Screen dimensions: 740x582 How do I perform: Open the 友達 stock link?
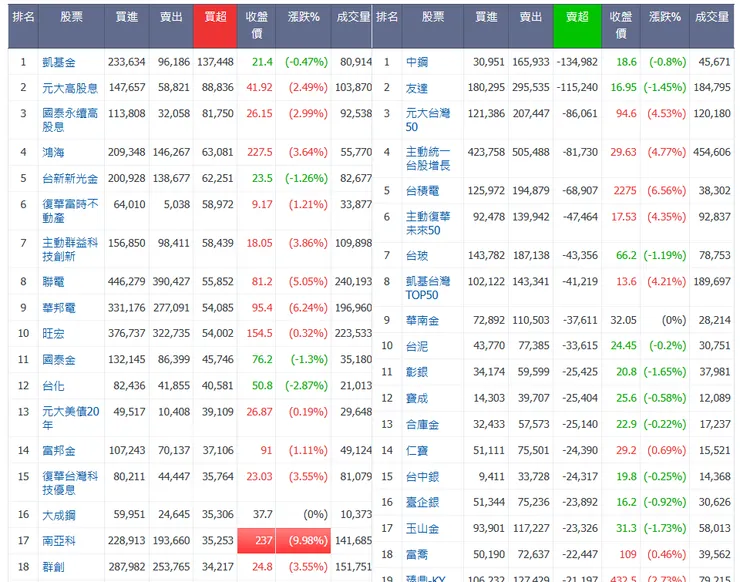417,88
